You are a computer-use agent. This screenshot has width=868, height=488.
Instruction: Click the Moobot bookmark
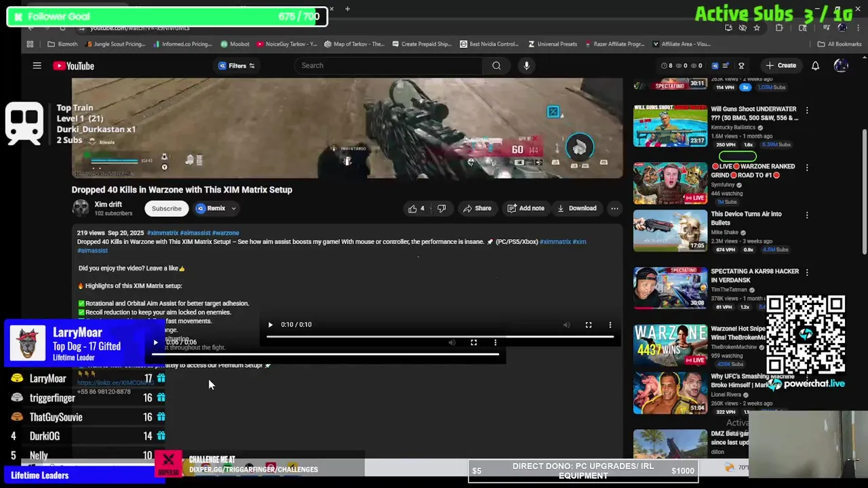235,44
